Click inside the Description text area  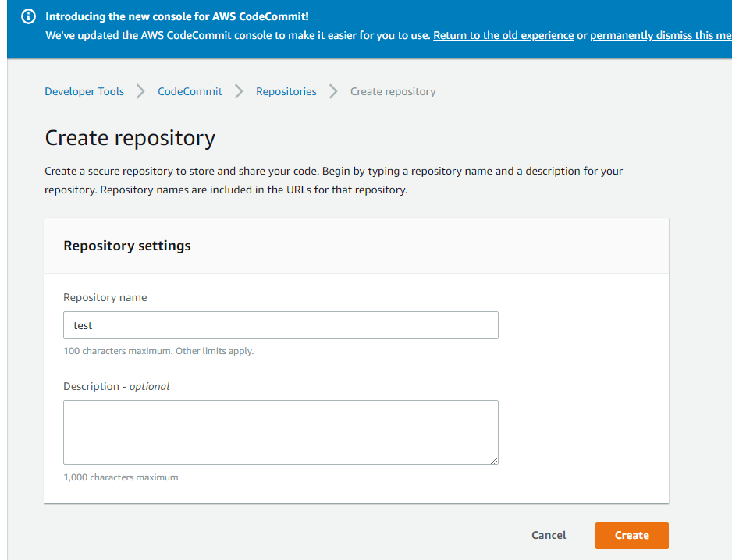[x=281, y=432]
